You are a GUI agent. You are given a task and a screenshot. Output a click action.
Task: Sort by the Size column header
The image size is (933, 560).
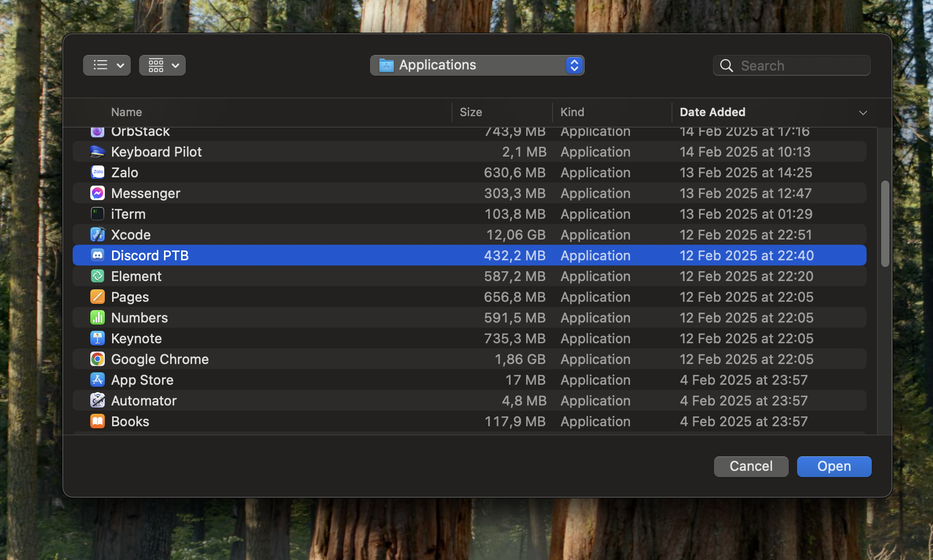[x=471, y=112]
